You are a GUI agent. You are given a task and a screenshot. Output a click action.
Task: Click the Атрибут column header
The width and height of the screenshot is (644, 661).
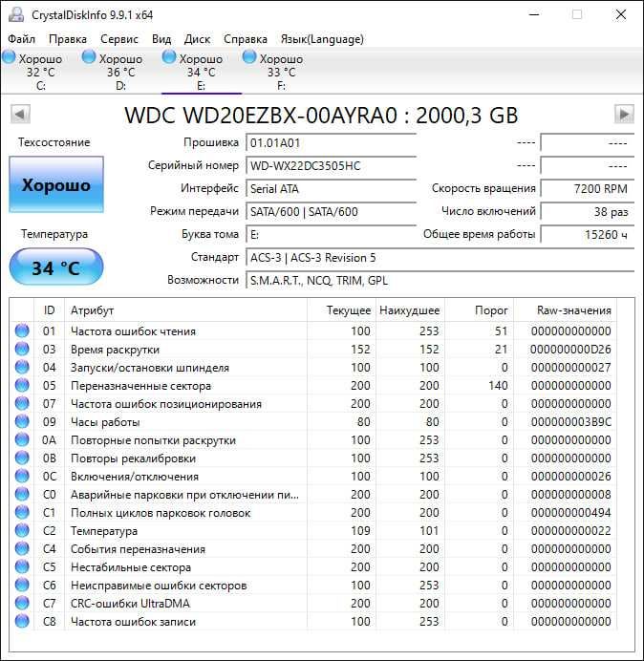click(x=185, y=310)
